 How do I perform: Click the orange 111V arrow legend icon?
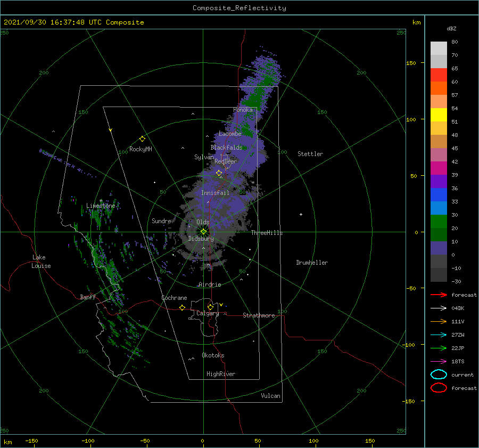point(439,321)
